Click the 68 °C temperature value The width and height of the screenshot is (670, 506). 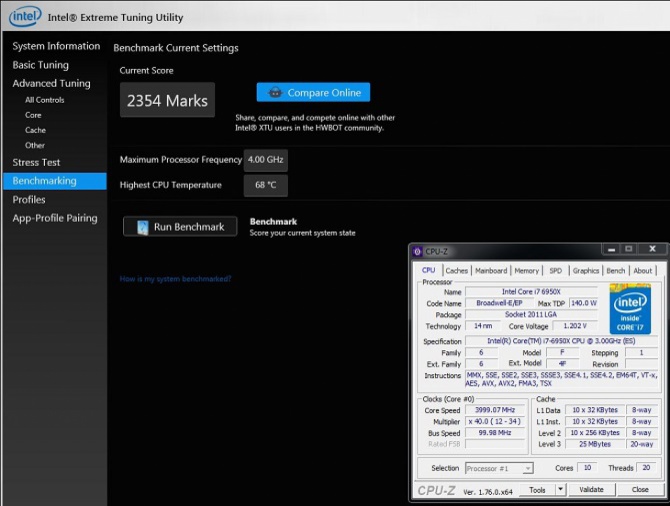(x=265, y=185)
